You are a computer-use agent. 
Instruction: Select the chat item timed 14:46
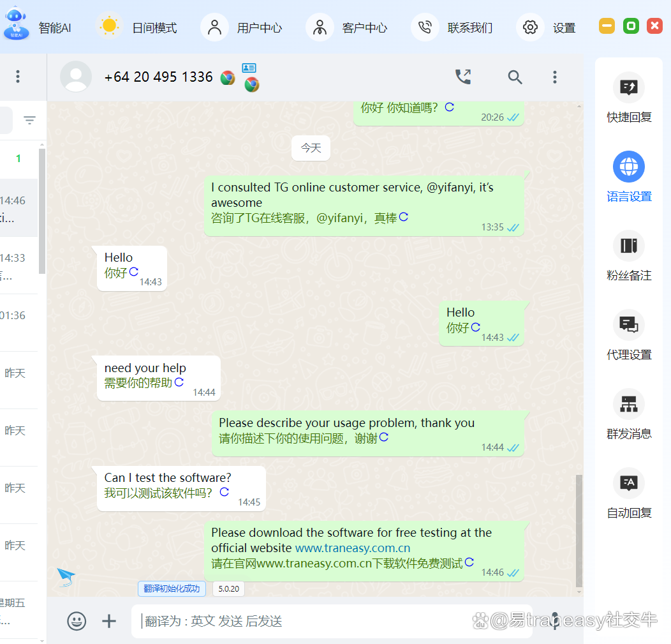19,207
